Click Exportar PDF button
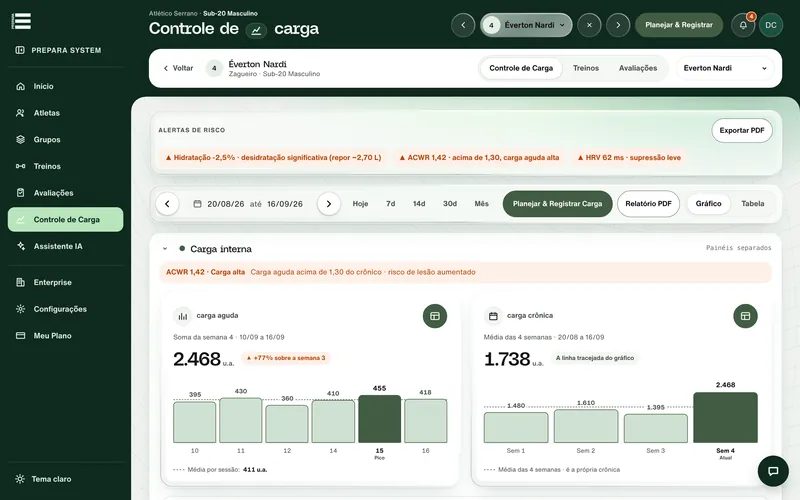The image size is (800, 500). [742, 131]
